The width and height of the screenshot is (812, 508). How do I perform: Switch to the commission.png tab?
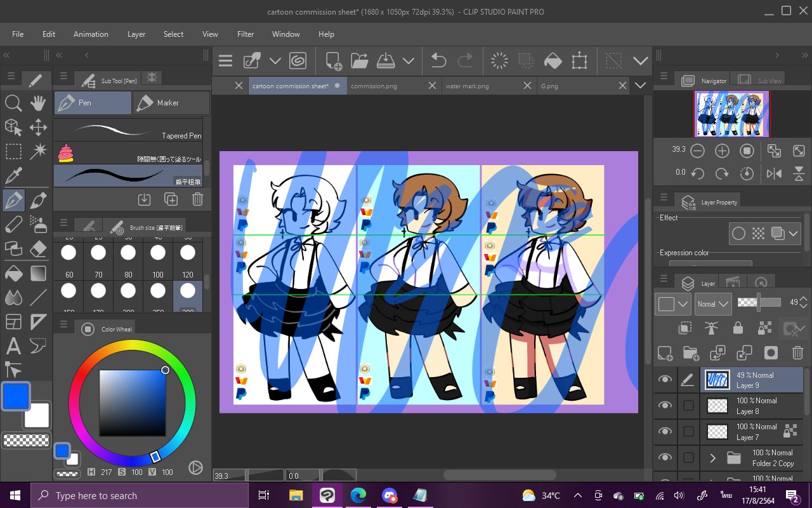tap(393, 86)
